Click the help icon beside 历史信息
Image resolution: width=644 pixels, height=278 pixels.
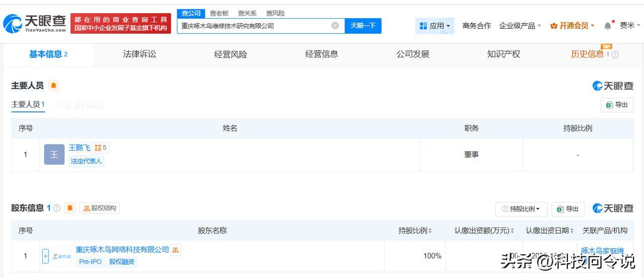[x=615, y=55]
